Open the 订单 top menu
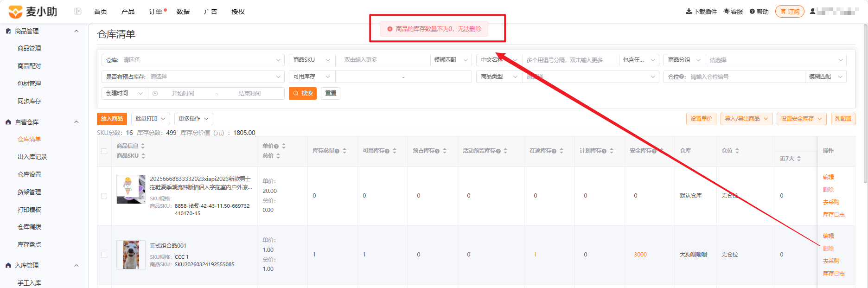The image size is (868, 288). (156, 12)
